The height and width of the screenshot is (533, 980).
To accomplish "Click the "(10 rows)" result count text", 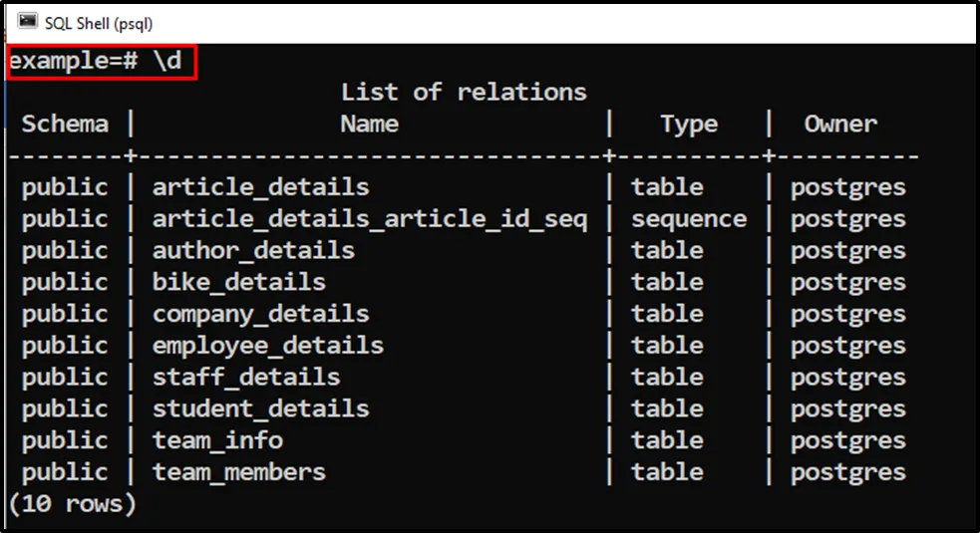I will pos(72,504).
